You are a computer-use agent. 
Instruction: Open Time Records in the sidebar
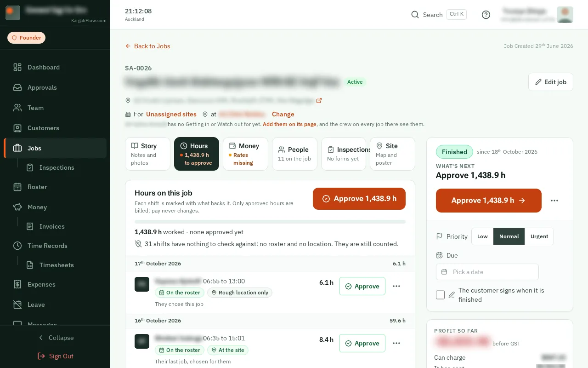pyautogui.click(x=55, y=246)
